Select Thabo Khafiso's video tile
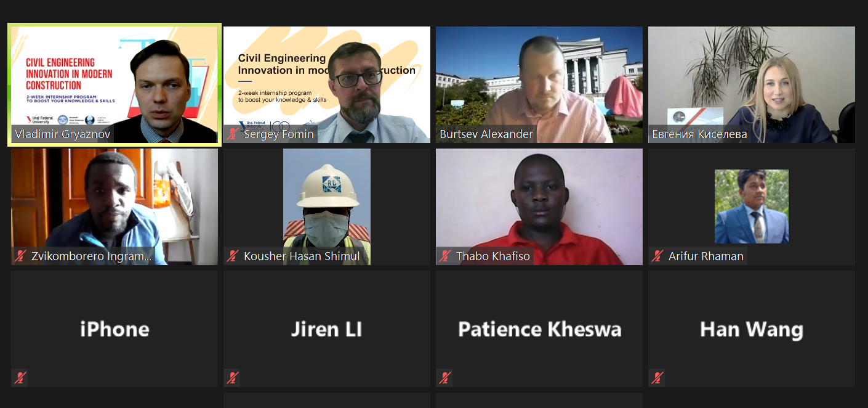This screenshot has height=408, width=868. tap(539, 206)
